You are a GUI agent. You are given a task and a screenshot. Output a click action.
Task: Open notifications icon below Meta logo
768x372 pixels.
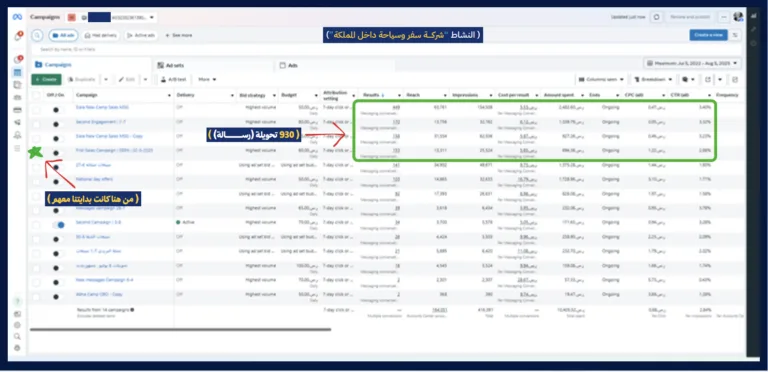pos(18,37)
